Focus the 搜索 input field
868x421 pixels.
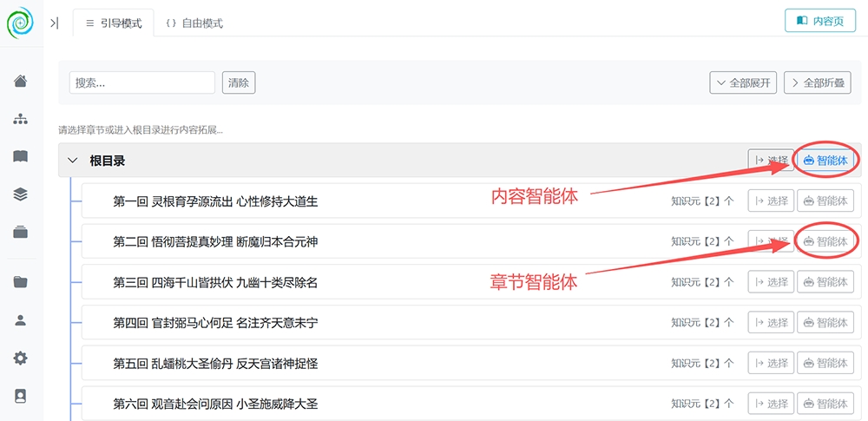click(142, 83)
